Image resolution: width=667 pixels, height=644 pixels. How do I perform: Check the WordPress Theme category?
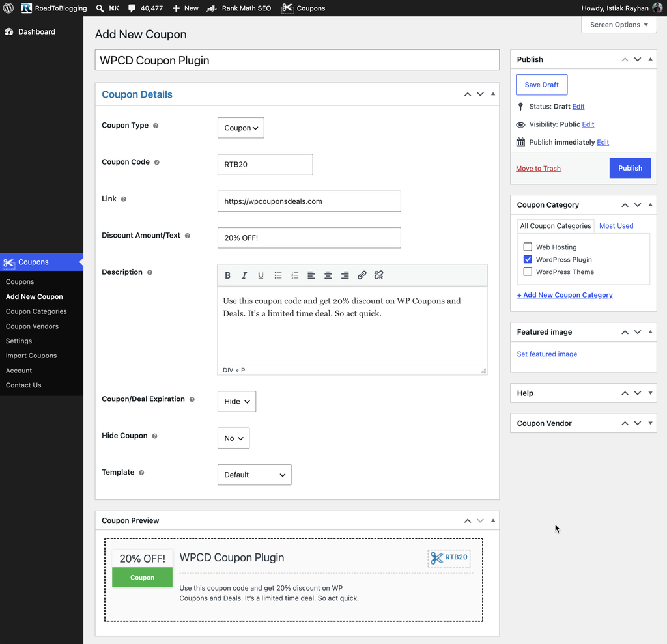(x=528, y=272)
